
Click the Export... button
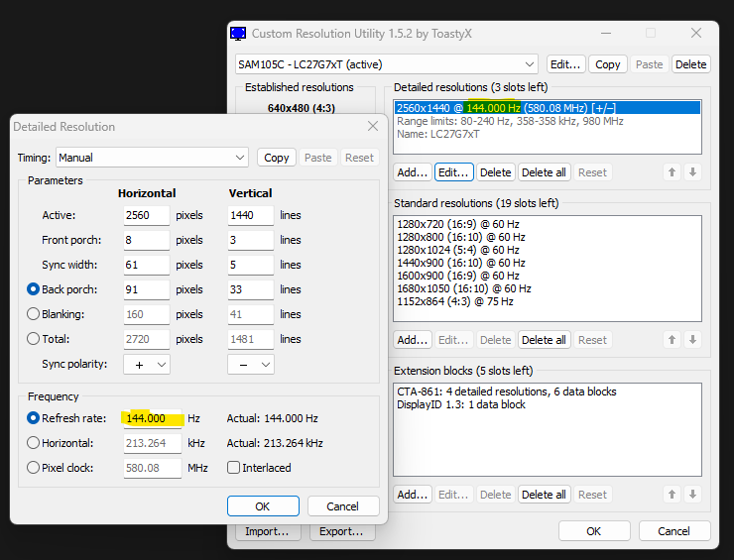(342, 531)
